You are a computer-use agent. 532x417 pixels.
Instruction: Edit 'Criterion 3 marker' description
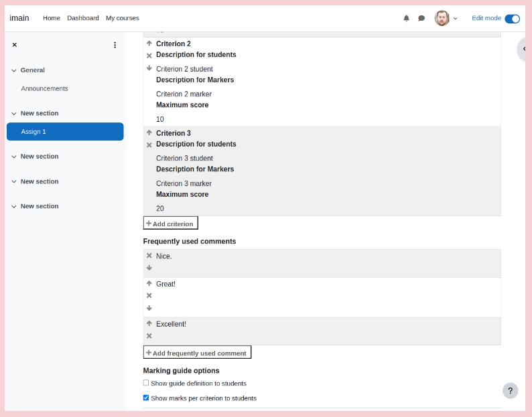tap(184, 184)
